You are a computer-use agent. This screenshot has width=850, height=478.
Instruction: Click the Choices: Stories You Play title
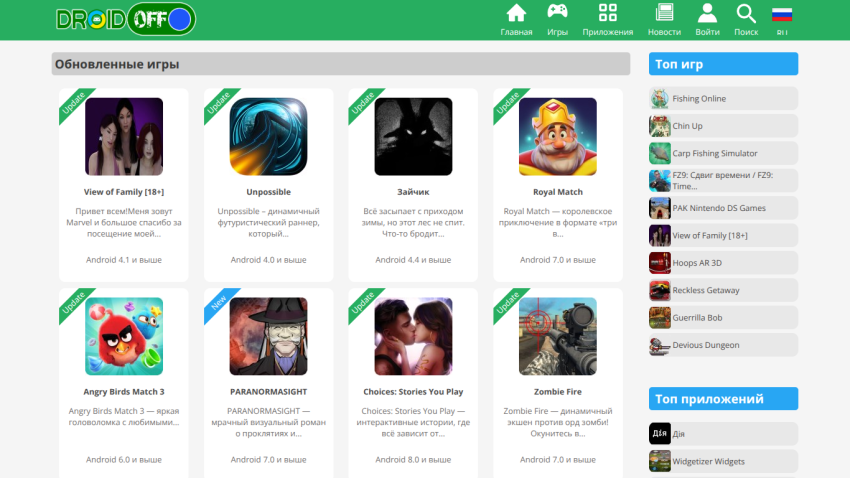click(x=413, y=392)
